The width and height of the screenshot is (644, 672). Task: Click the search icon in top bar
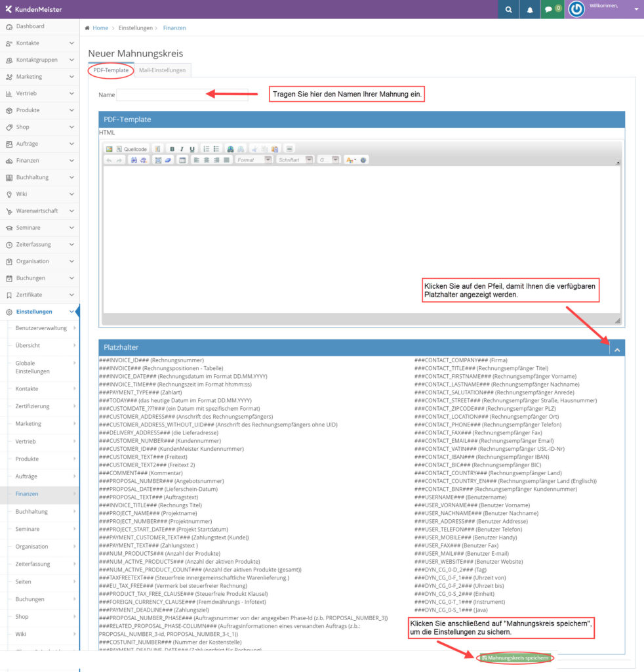pos(508,9)
